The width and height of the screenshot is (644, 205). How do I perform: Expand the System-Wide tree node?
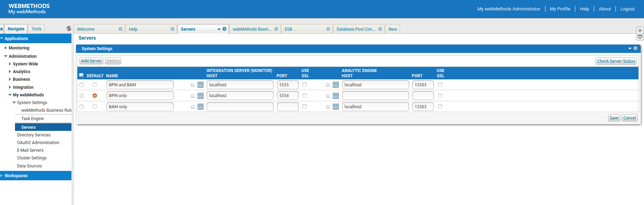coord(10,64)
